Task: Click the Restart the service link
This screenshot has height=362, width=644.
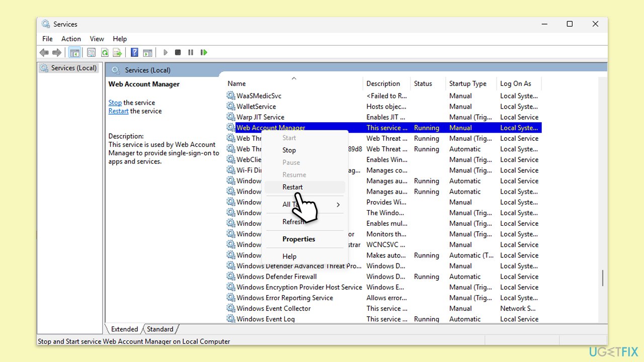Action: (118, 111)
